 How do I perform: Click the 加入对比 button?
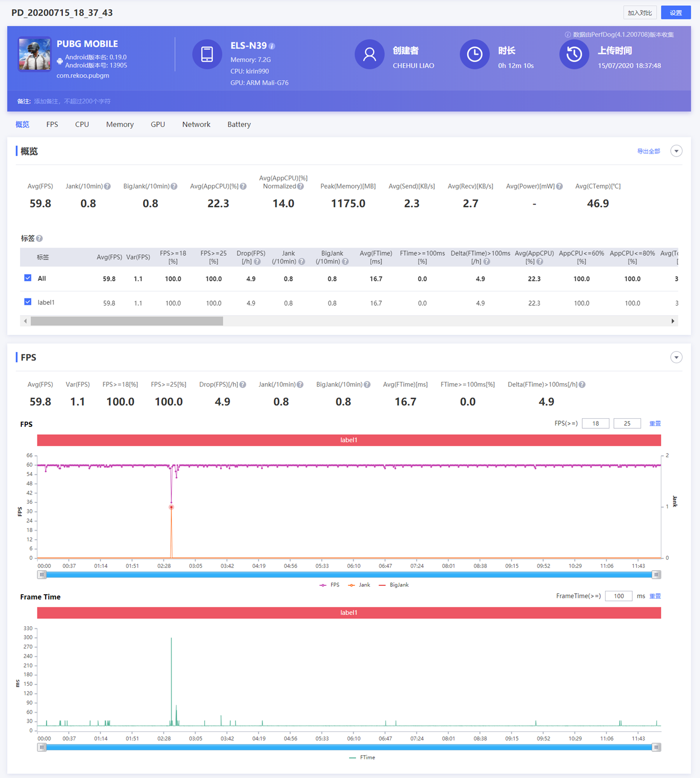640,13
